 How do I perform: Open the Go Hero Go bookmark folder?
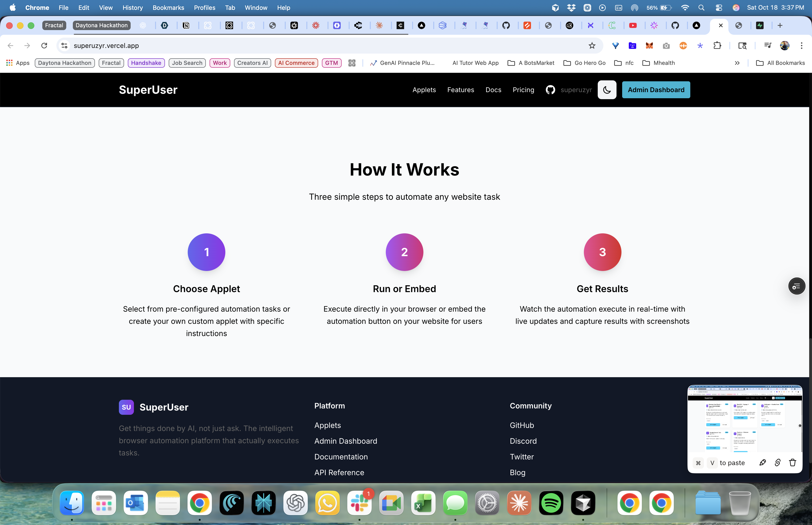[585, 63]
